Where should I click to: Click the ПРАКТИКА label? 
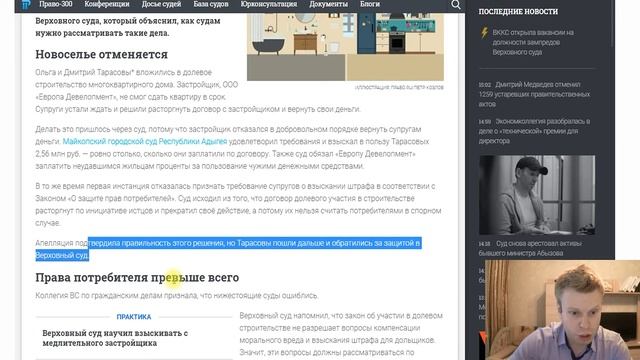point(134,317)
